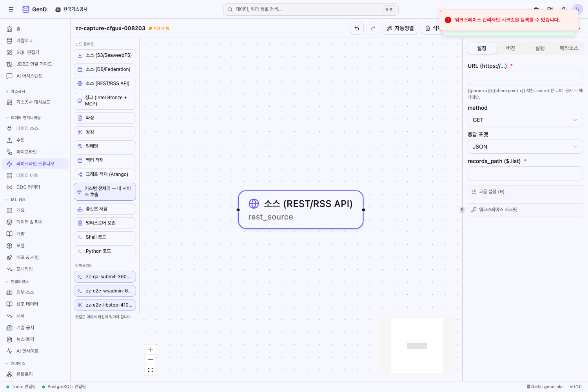Open 카탈로그 in the sidebar
The width and height of the screenshot is (588, 392).
(x=35, y=41)
